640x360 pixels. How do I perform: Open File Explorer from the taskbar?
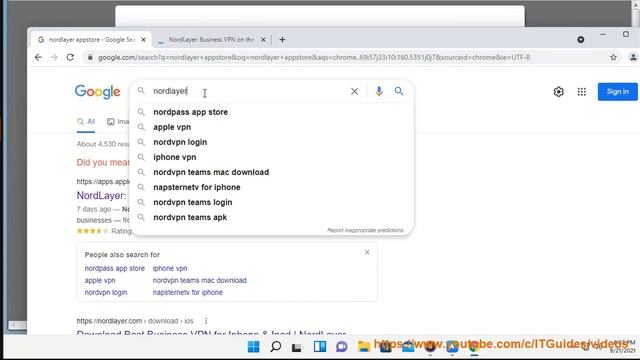point(364,347)
